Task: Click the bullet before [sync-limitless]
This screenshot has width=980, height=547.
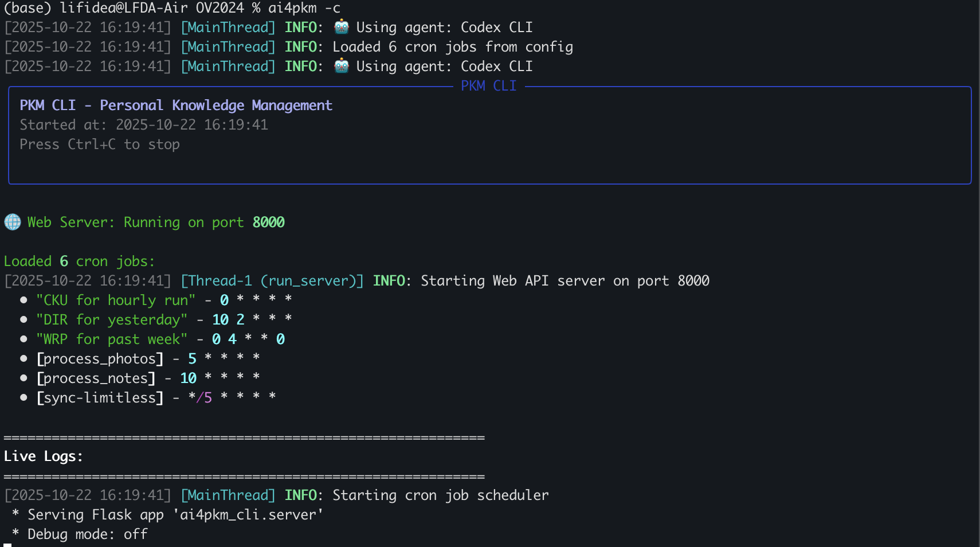Action: pyautogui.click(x=23, y=397)
